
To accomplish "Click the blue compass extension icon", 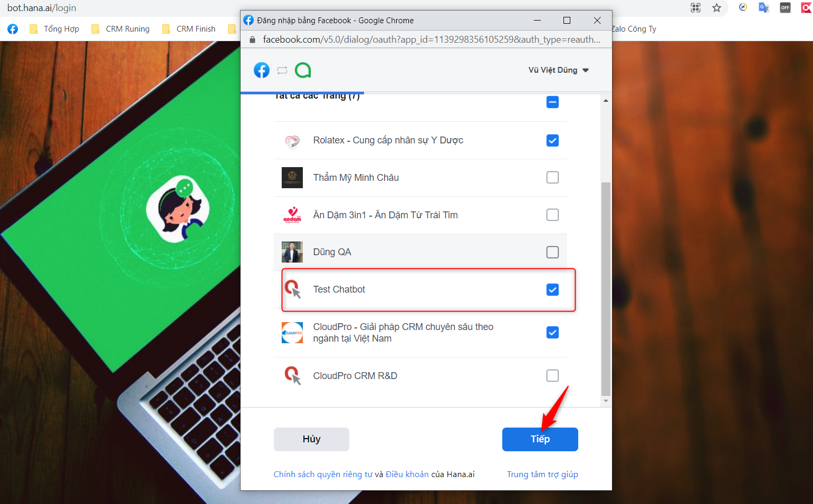I will pos(743,8).
